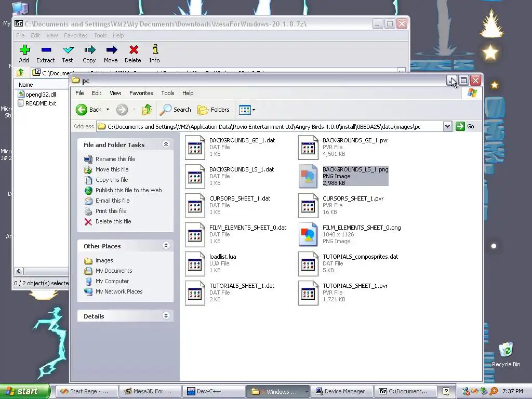Image resolution: width=532 pixels, height=399 pixels.
Task: Open My Documents in Other Places
Action: (114, 271)
